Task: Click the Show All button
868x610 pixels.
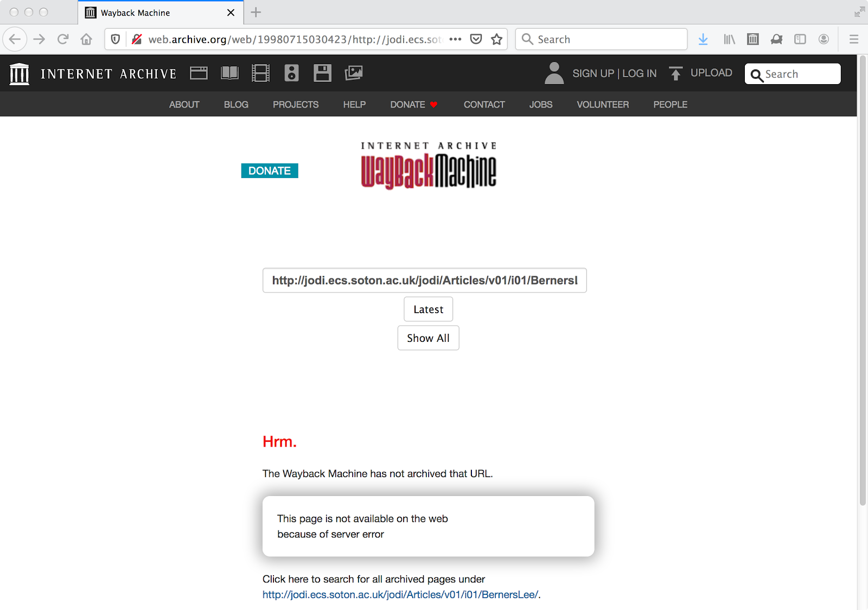Action: tap(428, 338)
